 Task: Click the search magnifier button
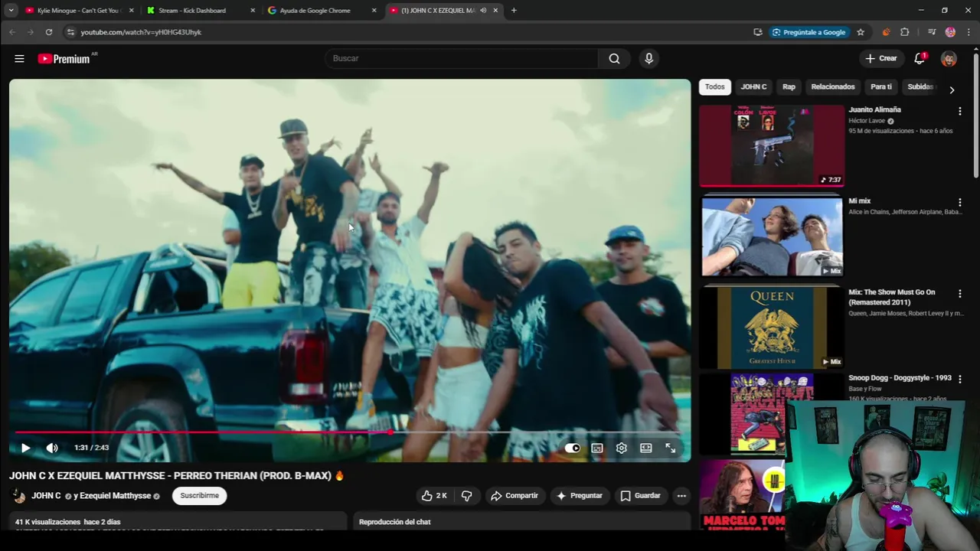[x=614, y=58]
